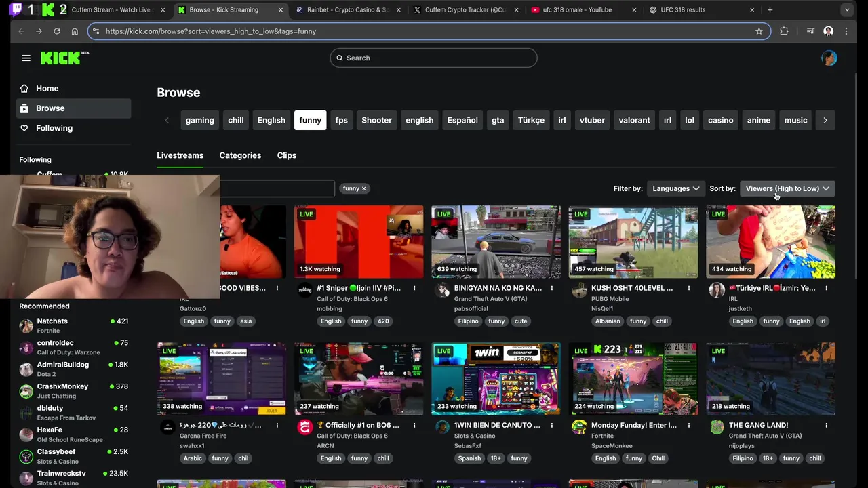This screenshot has width=868, height=488.
Task: Open the HexaFe recommended channel
Action: [74, 434]
